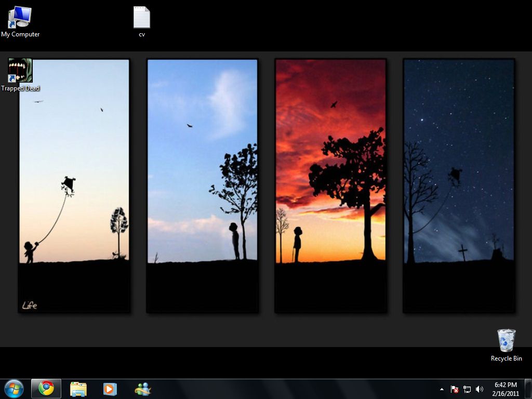Click the clock showing 6:42 PM
The image size is (532, 399).
[506, 385]
